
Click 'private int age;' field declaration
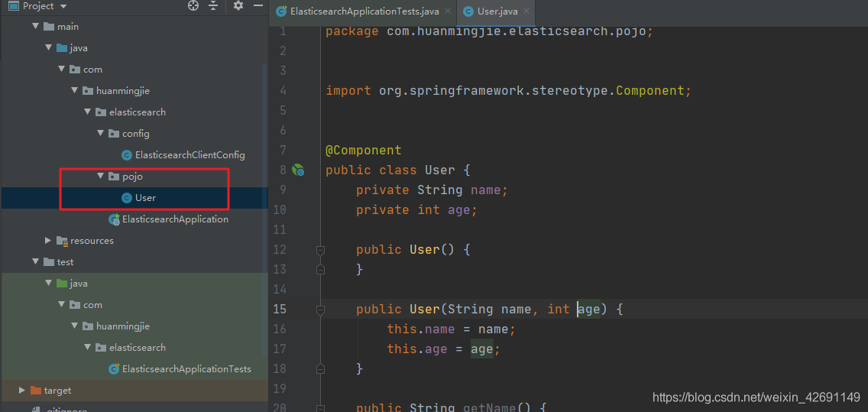[416, 210]
